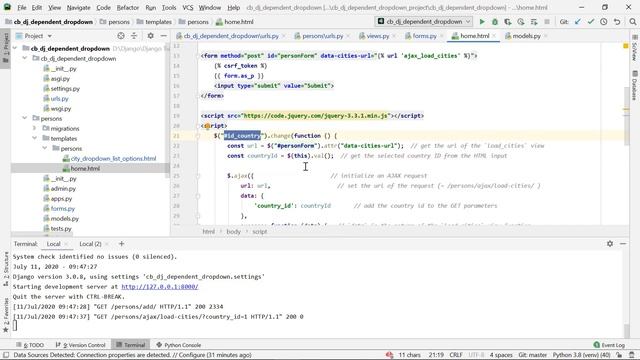Click 4 spaces indent widget

click(501, 355)
